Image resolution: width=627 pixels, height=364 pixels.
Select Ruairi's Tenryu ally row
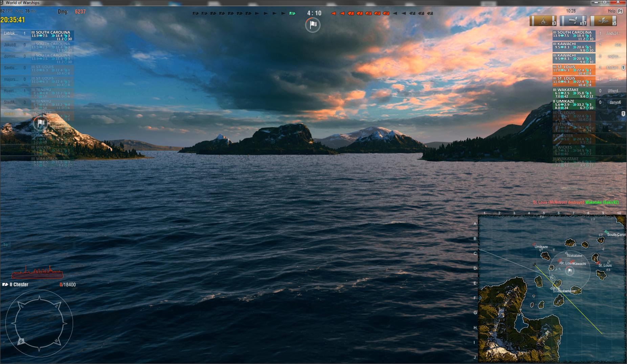tap(37, 93)
